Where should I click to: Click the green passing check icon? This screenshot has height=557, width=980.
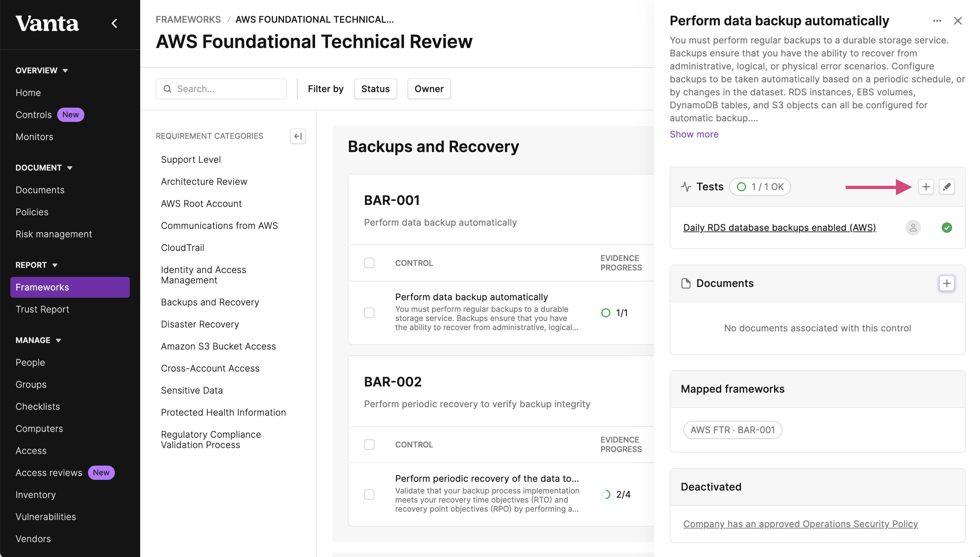click(947, 228)
